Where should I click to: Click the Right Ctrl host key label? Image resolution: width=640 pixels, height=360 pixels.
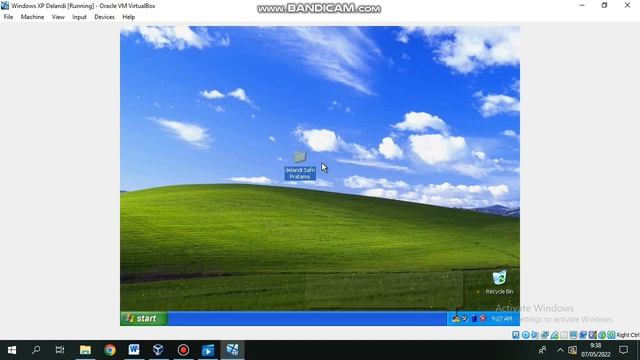click(628, 335)
